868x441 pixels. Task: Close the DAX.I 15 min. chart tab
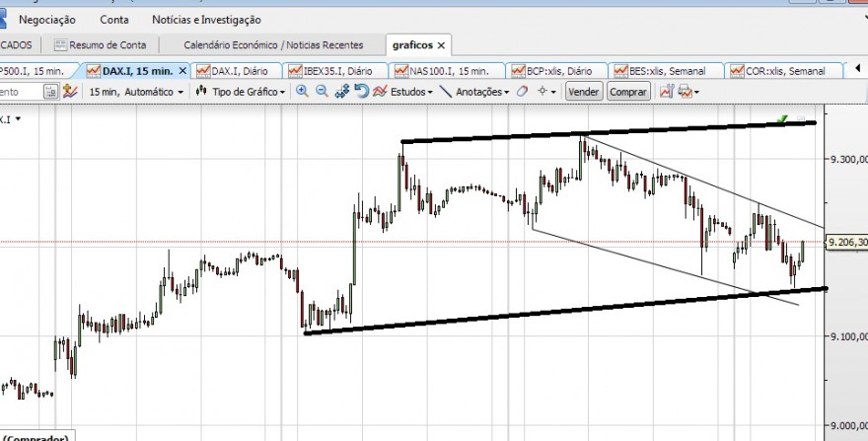tap(182, 71)
